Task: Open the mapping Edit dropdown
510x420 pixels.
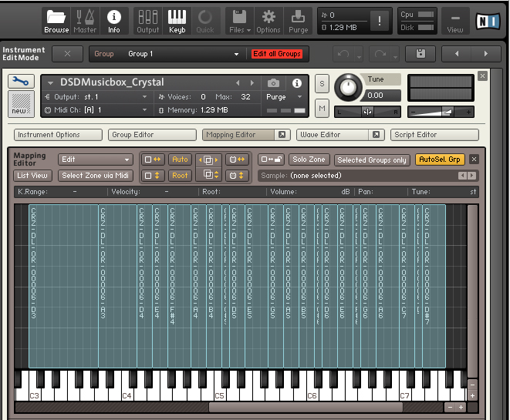Action: (96, 160)
